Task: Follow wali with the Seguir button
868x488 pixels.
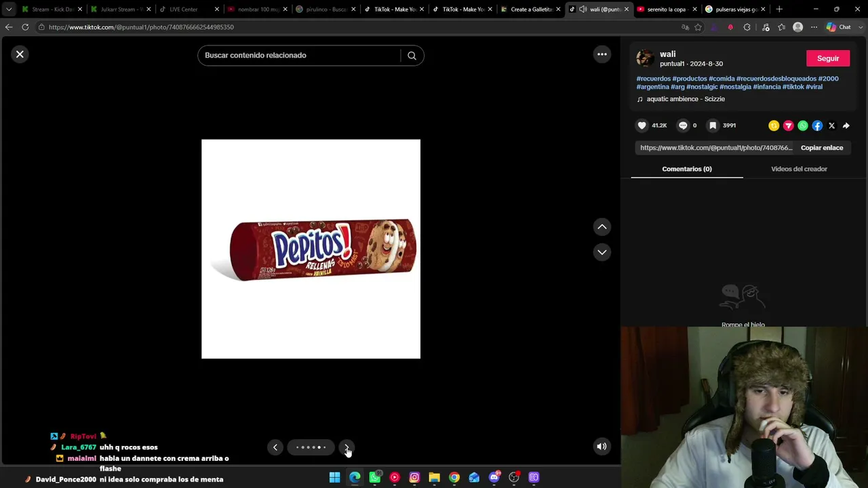Action: point(827,58)
